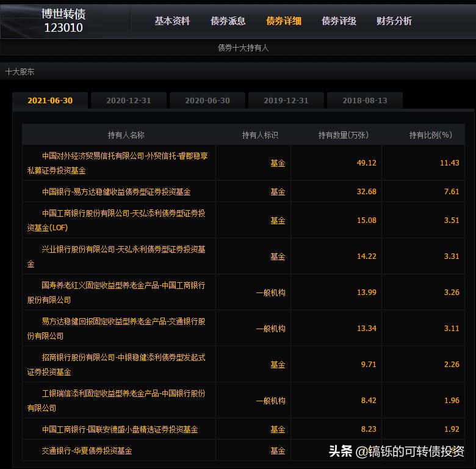The height and width of the screenshot is (469, 476).
Task: Switch to 2020-12-31 date tab
Action: pos(129,101)
